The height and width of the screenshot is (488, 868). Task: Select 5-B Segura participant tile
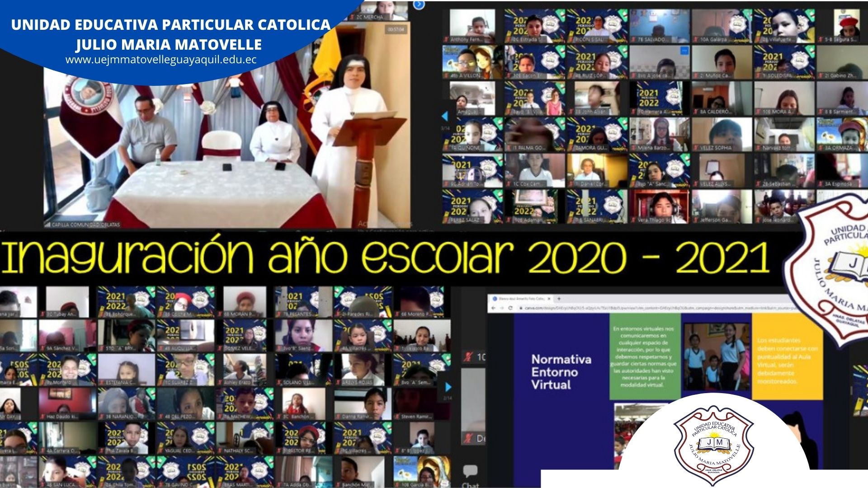click(x=841, y=26)
